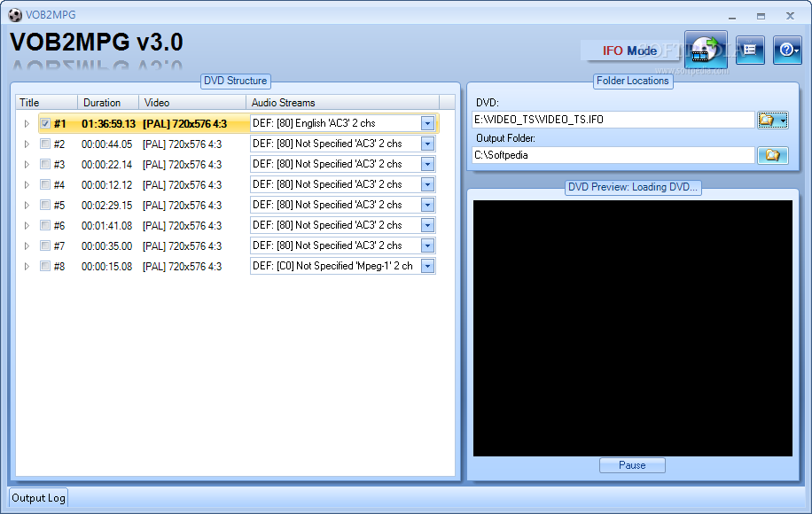The height and width of the screenshot is (514, 812).
Task: Click the DVD path input field
Action: click(x=613, y=120)
